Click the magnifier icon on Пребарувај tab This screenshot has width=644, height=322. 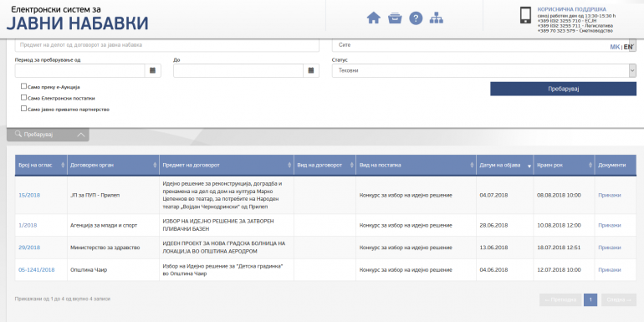click(x=18, y=135)
